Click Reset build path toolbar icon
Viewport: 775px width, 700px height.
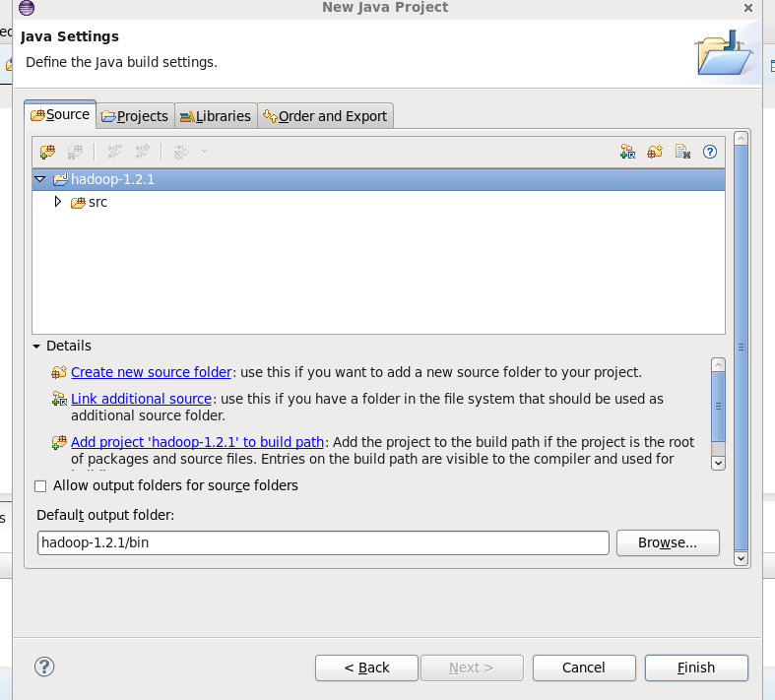[682, 152]
